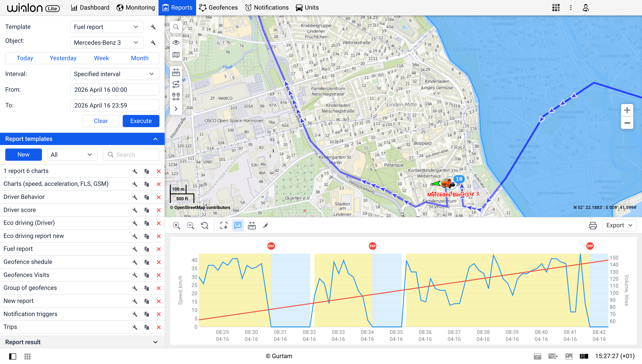Image resolution: width=642 pixels, height=364 pixels.
Task: Open the map layers icon
Action: (x=176, y=55)
